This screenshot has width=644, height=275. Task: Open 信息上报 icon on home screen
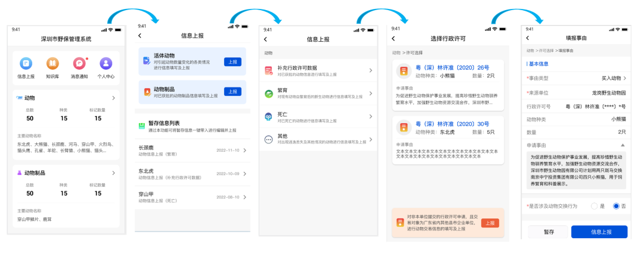pyautogui.click(x=26, y=64)
